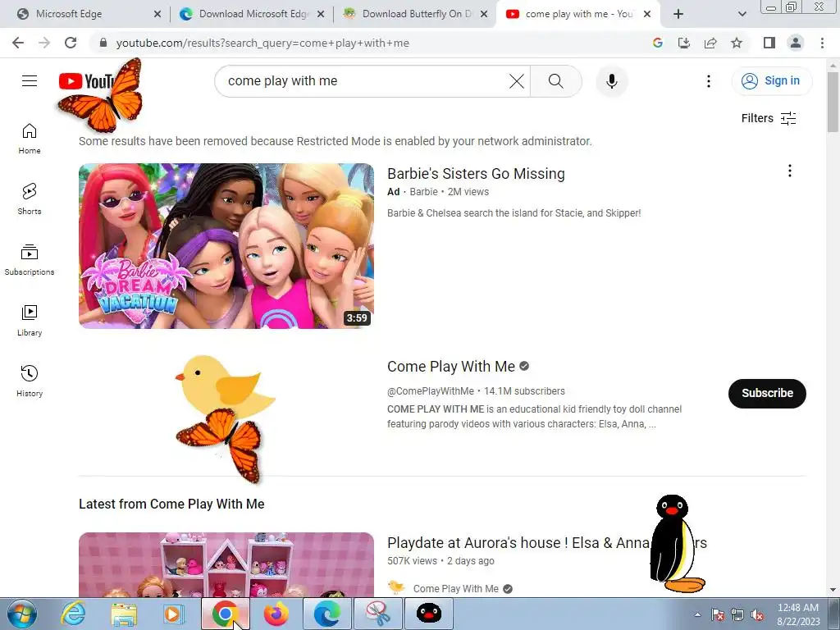Open Firefox from the taskbar

point(276,614)
